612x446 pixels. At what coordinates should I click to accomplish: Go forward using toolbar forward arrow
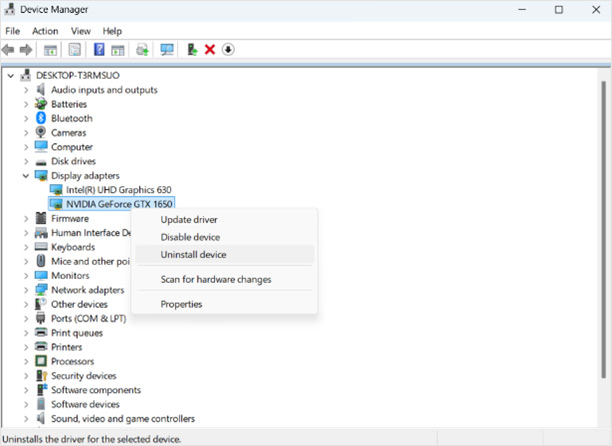(x=26, y=50)
